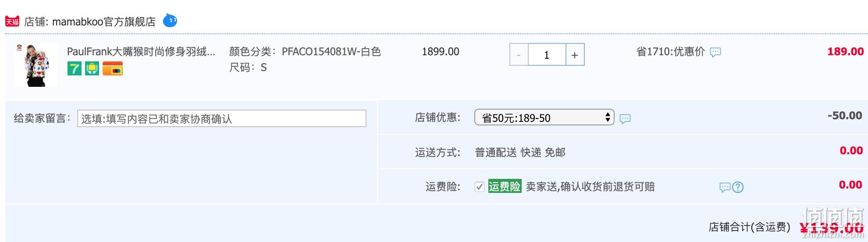Click the orange credit card payment badge

(113, 68)
